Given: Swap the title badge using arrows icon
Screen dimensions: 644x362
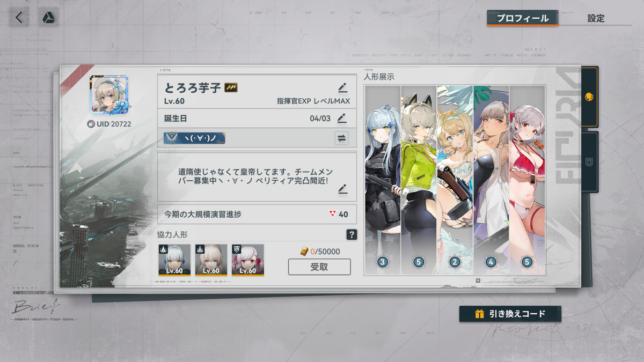Looking at the screenshot, I should tap(342, 138).
